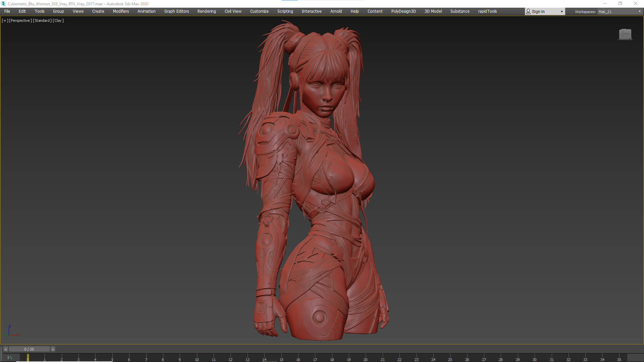
Task: Open the [Standard] shading label menu
Action: pos(42,20)
